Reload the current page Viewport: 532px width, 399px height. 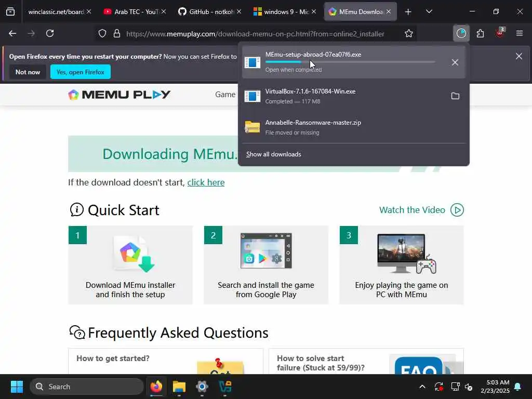coord(50,33)
